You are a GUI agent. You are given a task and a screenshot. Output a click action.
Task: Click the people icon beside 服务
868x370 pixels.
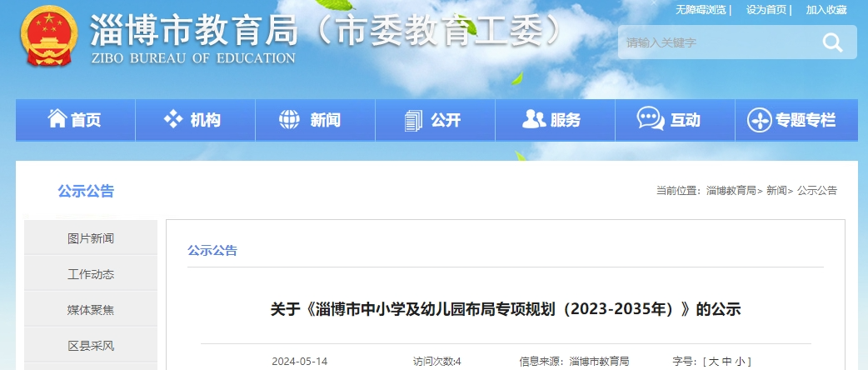coord(534,119)
